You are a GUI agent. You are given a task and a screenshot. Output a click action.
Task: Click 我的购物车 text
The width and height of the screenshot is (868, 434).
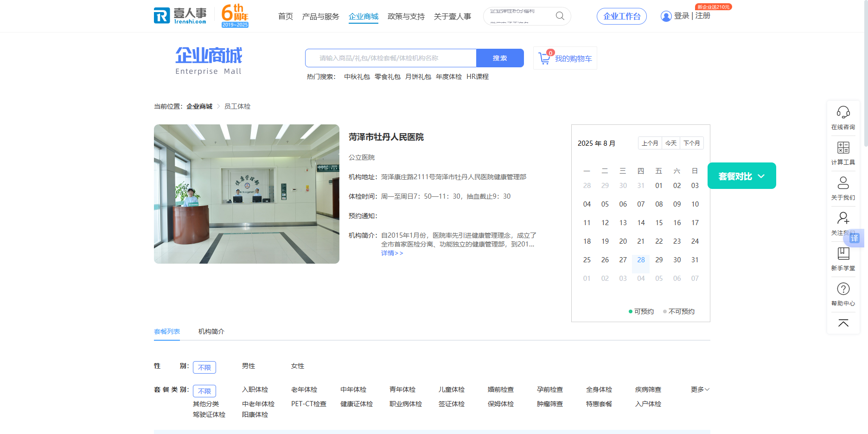click(x=574, y=58)
